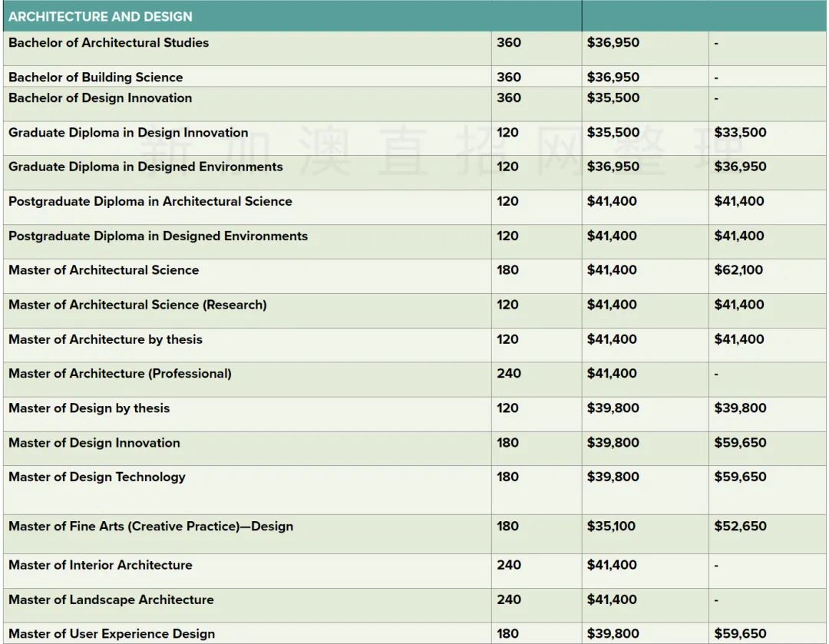
Task: Click $59,650 fee for Master of Design Technology
Action: tap(740, 477)
